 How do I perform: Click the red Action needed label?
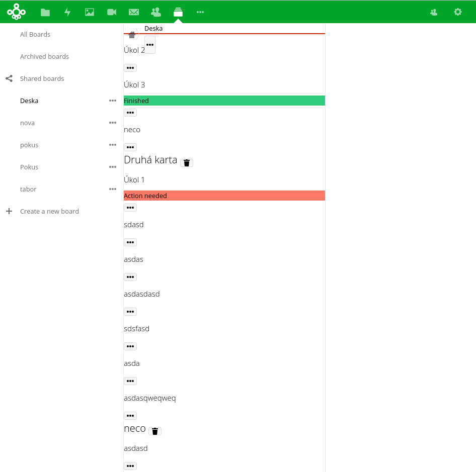pos(224,196)
